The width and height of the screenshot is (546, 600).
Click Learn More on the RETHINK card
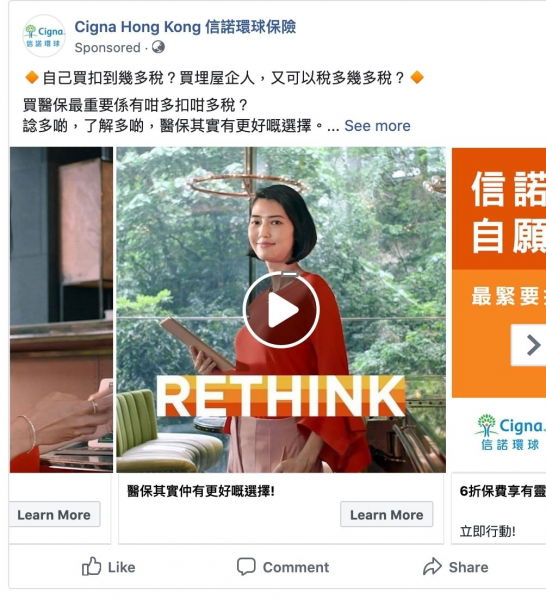386,515
